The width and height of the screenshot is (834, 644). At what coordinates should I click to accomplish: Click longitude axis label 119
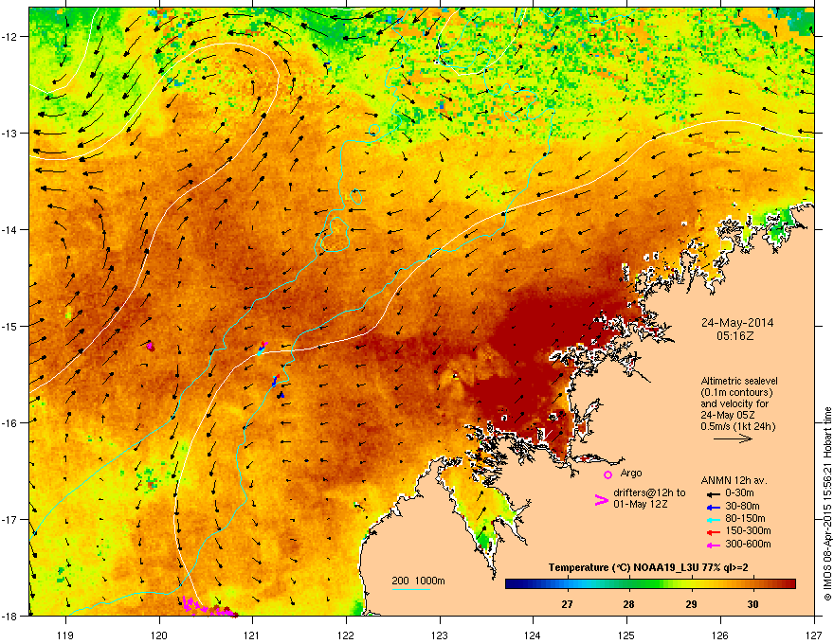click(65, 635)
